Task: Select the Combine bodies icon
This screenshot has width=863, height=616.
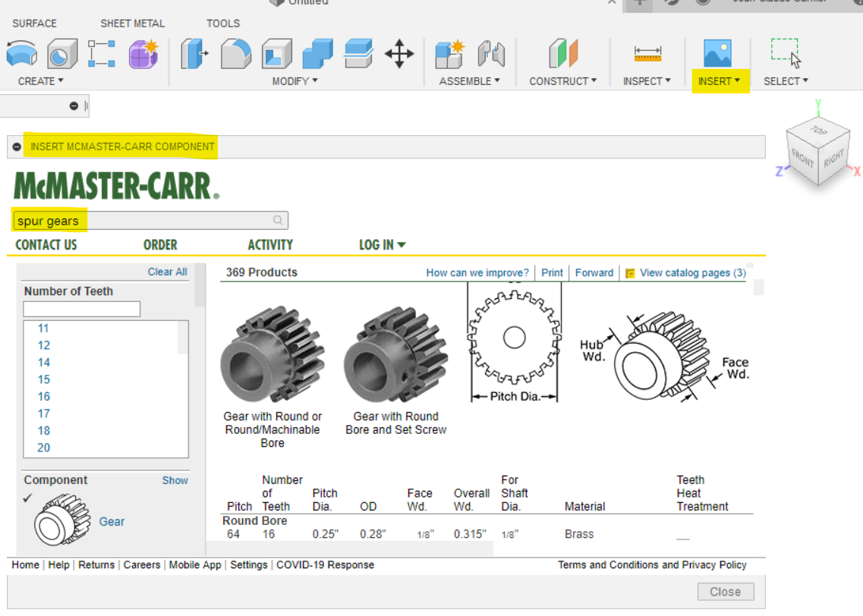Action: [x=317, y=54]
